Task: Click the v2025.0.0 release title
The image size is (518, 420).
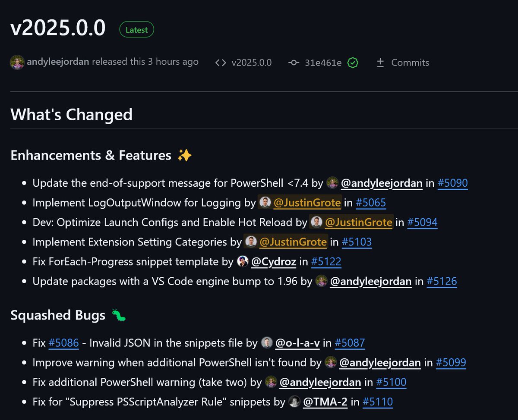Action: click(58, 28)
